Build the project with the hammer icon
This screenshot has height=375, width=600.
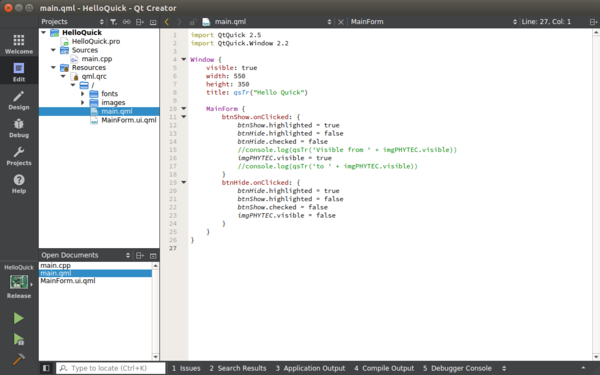coord(18,359)
